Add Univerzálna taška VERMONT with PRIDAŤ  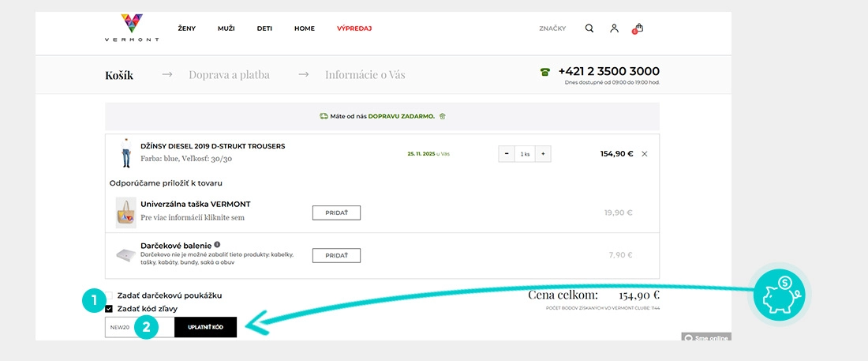pyautogui.click(x=337, y=212)
